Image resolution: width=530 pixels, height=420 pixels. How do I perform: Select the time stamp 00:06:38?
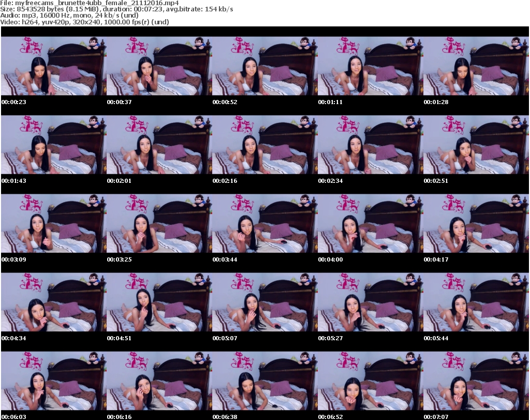(x=225, y=417)
